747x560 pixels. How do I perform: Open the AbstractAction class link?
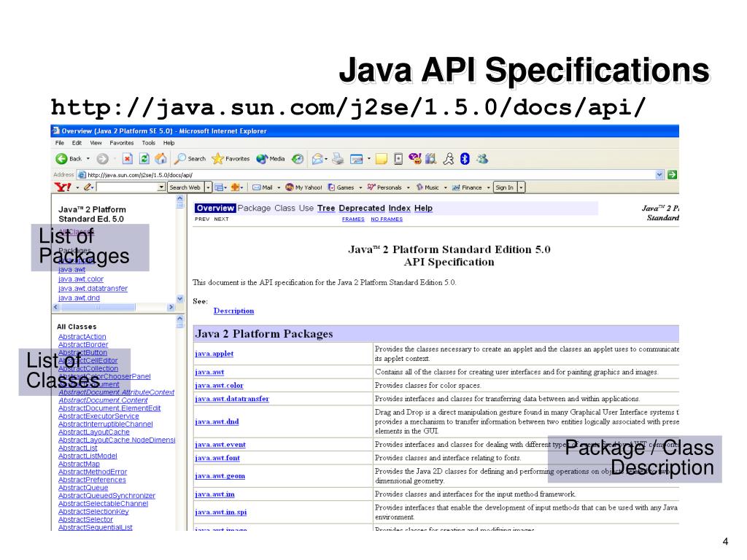[x=82, y=337]
